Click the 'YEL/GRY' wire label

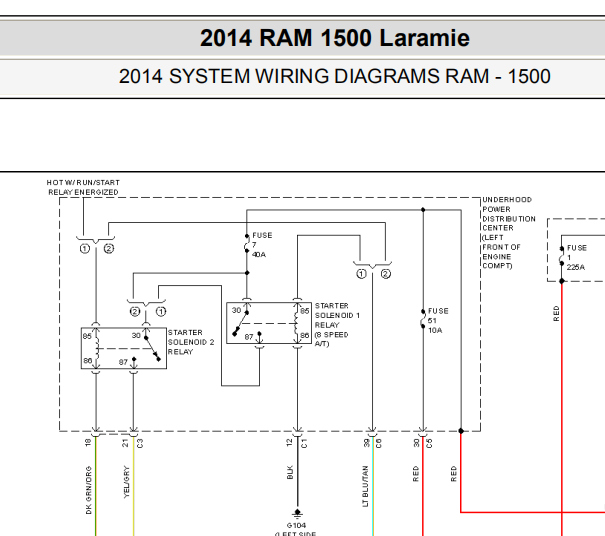click(x=127, y=482)
